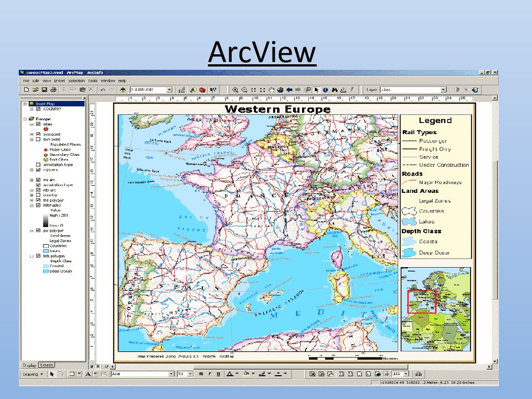Open the Layer selector dropdown
The height and width of the screenshot is (399, 532).
click(443, 90)
